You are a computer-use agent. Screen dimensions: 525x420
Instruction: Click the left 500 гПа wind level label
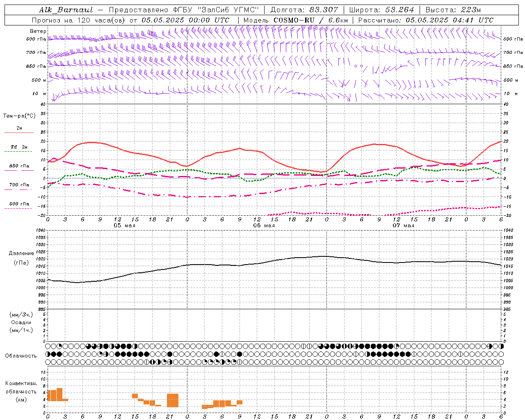pos(36,39)
